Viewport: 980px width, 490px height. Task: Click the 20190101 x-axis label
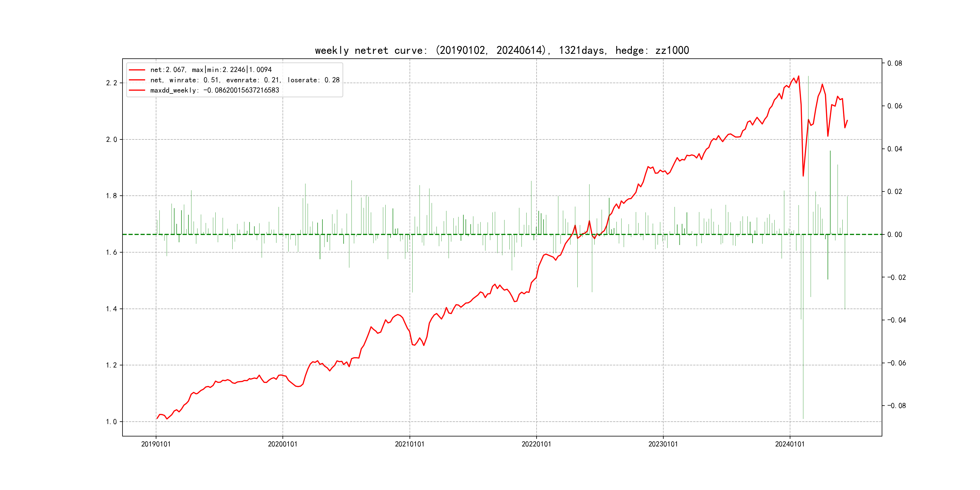tap(155, 444)
